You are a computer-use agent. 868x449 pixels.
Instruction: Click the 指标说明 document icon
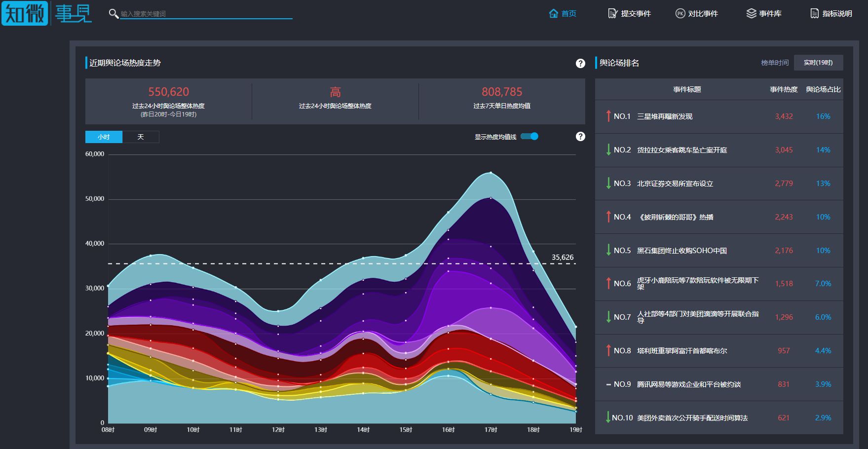pyautogui.click(x=814, y=13)
